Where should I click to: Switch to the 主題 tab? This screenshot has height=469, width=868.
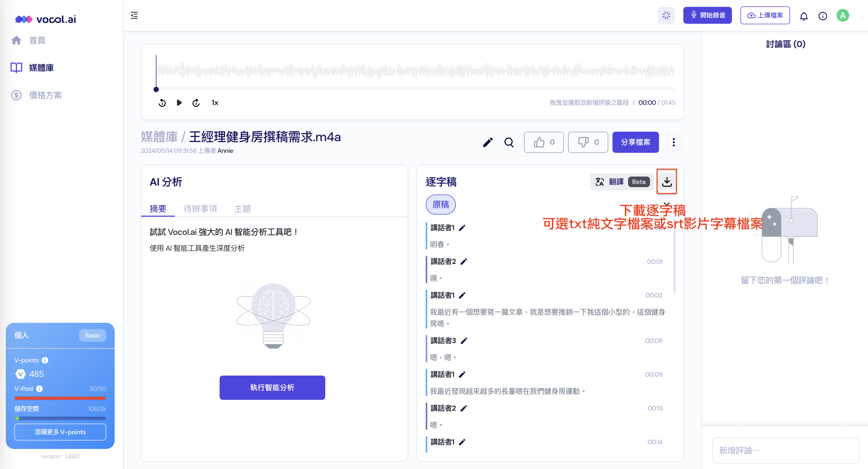tap(242, 209)
